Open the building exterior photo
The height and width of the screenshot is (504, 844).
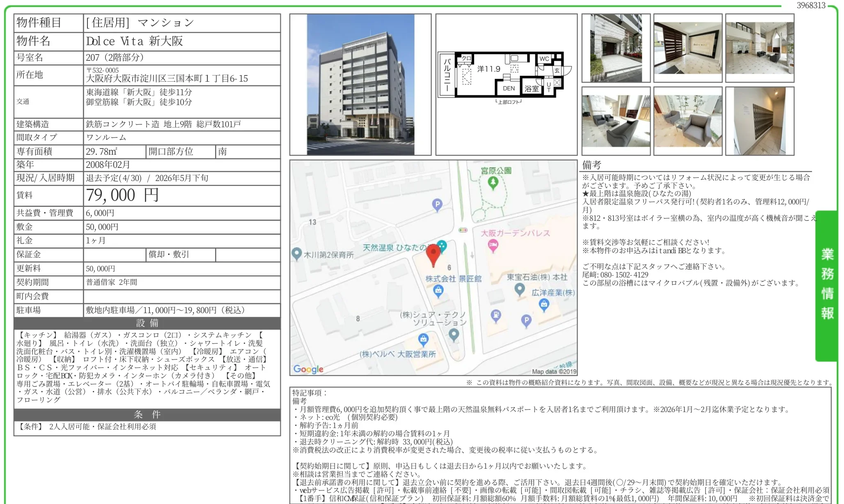[x=360, y=85]
